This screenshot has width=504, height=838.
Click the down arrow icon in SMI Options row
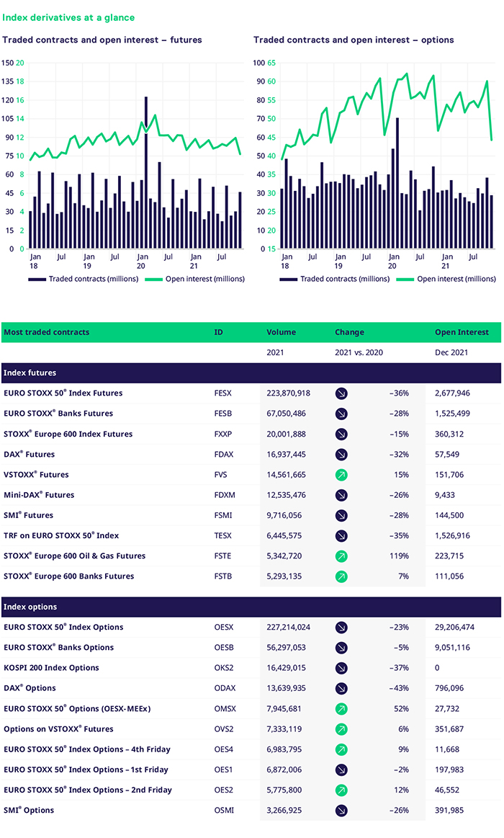tap(341, 811)
